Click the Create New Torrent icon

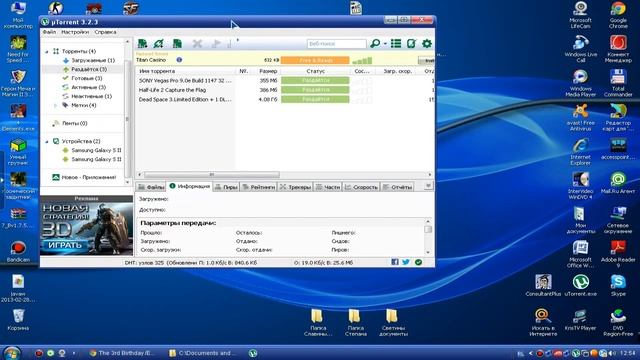pyautogui.click(x=177, y=43)
